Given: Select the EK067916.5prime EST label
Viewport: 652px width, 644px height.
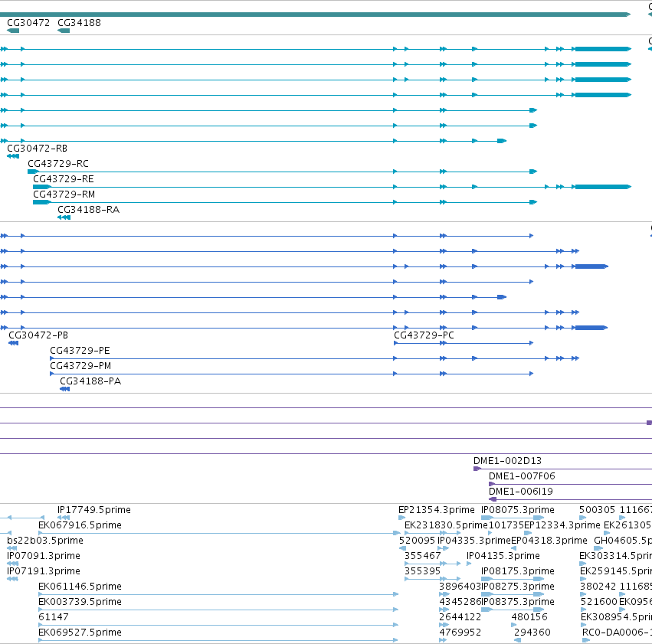Looking at the screenshot, I should click(x=80, y=525).
